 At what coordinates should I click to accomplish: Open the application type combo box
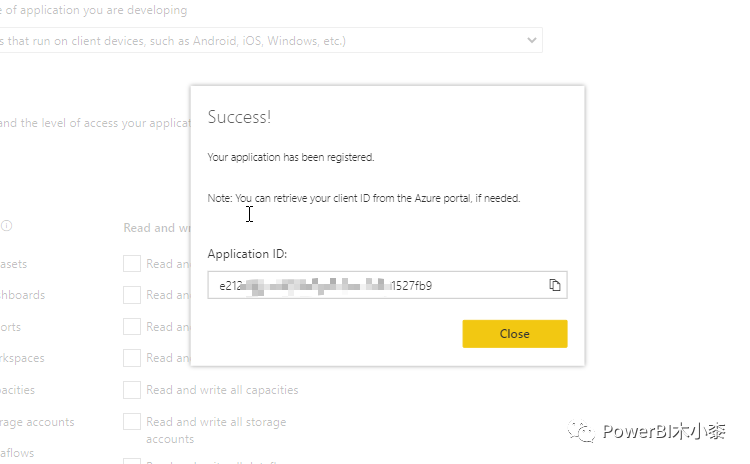click(271, 40)
